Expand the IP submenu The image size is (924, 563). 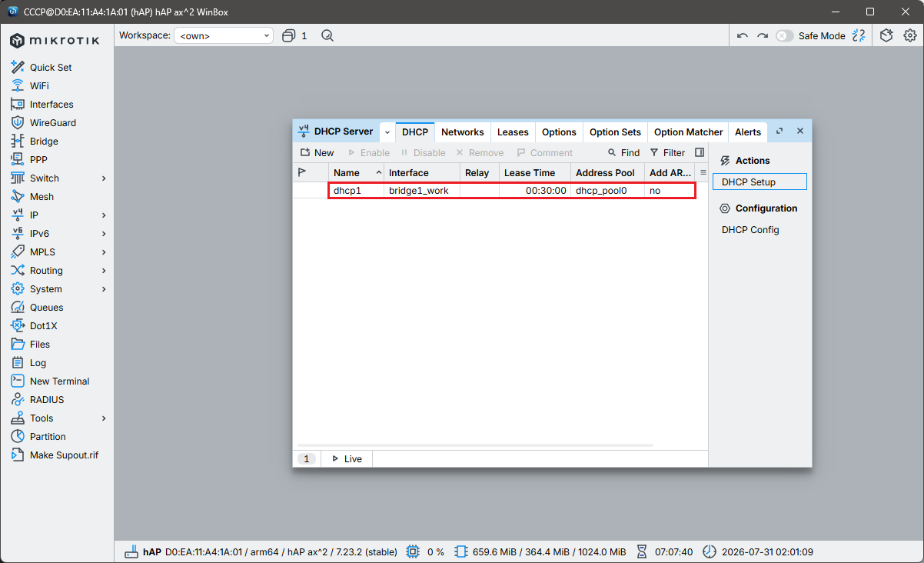pyautogui.click(x=104, y=215)
